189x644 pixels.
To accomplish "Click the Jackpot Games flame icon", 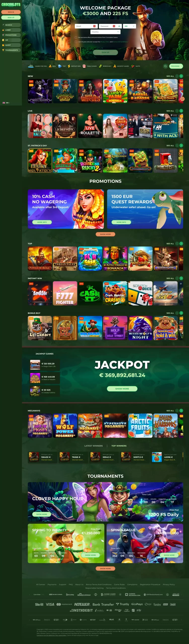I will pos(115,66).
